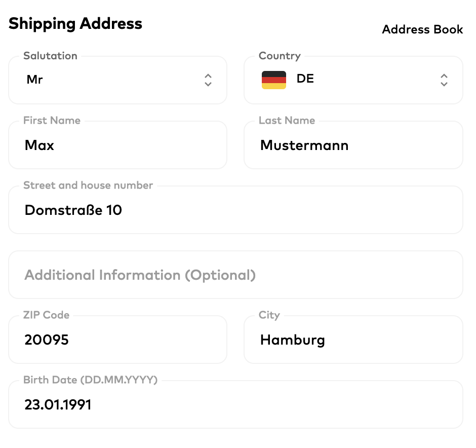
Task: Click the Last Name label text
Action: click(287, 121)
